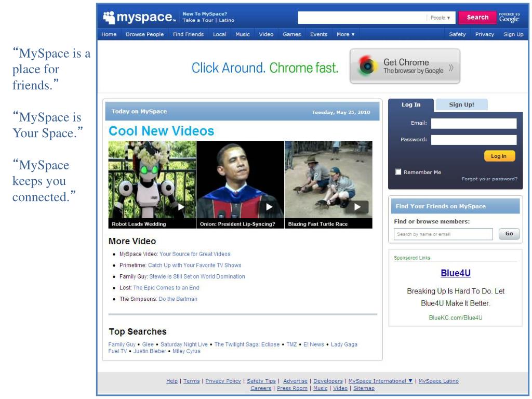Click Developers in the footer
The image size is (532, 399).
[328, 381]
